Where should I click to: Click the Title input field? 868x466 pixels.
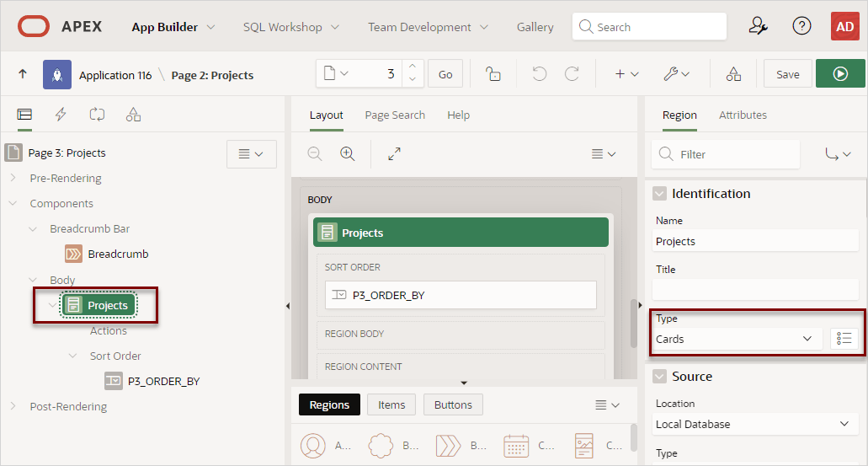click(755, 290)
